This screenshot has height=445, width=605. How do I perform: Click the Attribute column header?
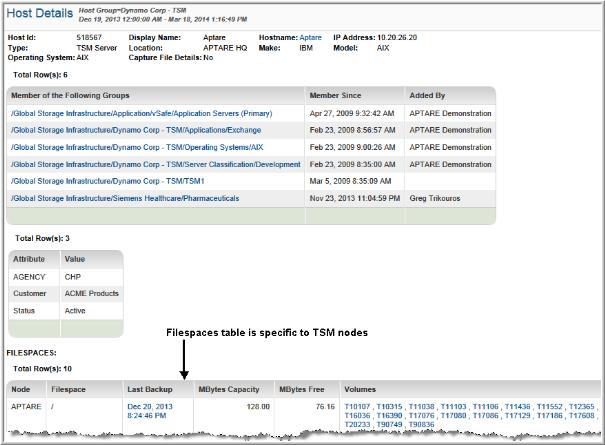[28, 257]
